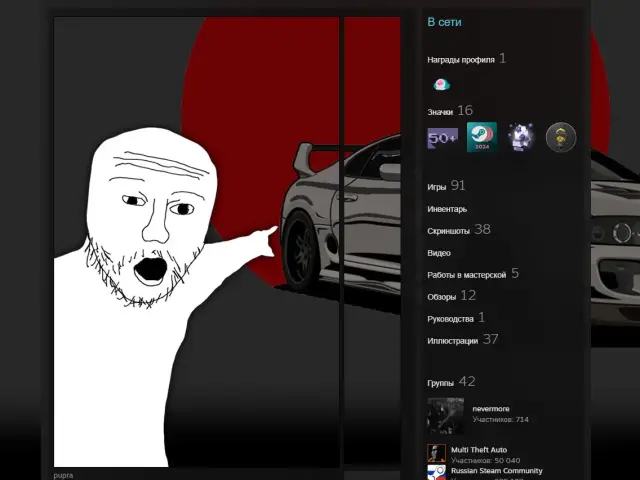640x480 pixels.
Task: Open Работы в мастерской workshop items
Action: [466, 274]
